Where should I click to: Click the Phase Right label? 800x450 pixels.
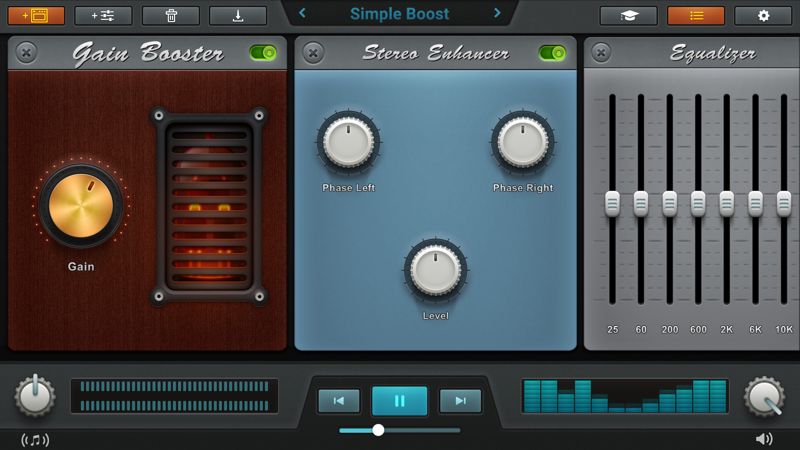coord(523,188)
